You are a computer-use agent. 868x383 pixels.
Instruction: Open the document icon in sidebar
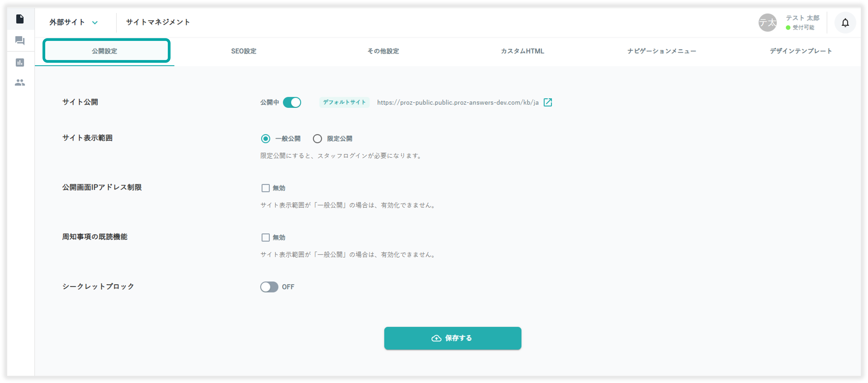(20, 19)
